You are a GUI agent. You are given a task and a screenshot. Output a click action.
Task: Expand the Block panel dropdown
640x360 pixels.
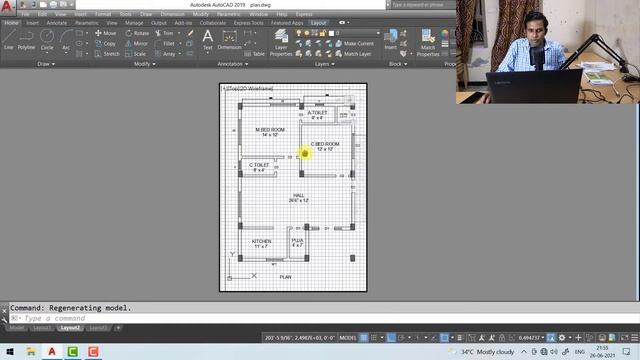398,64
